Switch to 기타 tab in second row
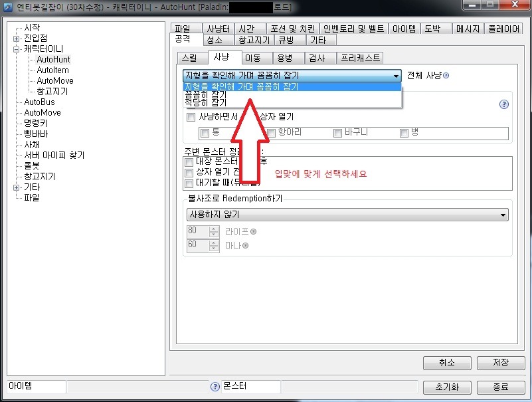The image size is (532, 402). (321, 40)
